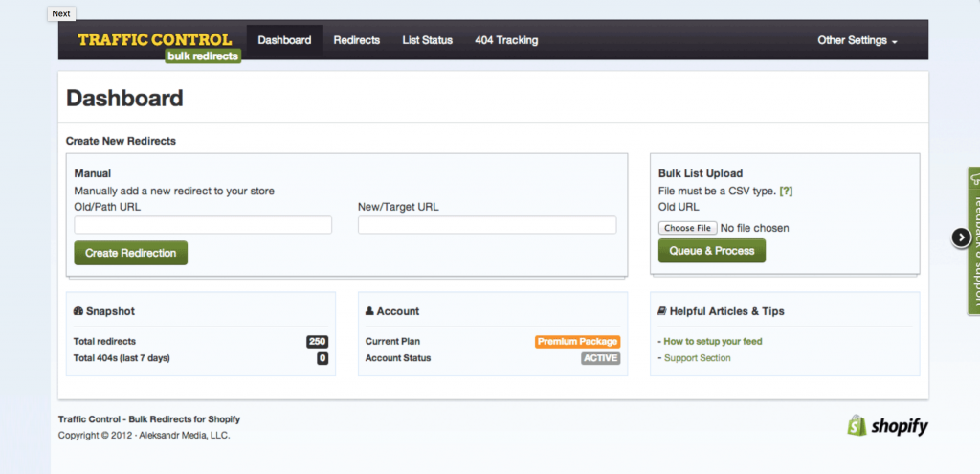Click the Helpful Articles book icon
This screenshot has height=474, width=980.
tap(662, 311)
